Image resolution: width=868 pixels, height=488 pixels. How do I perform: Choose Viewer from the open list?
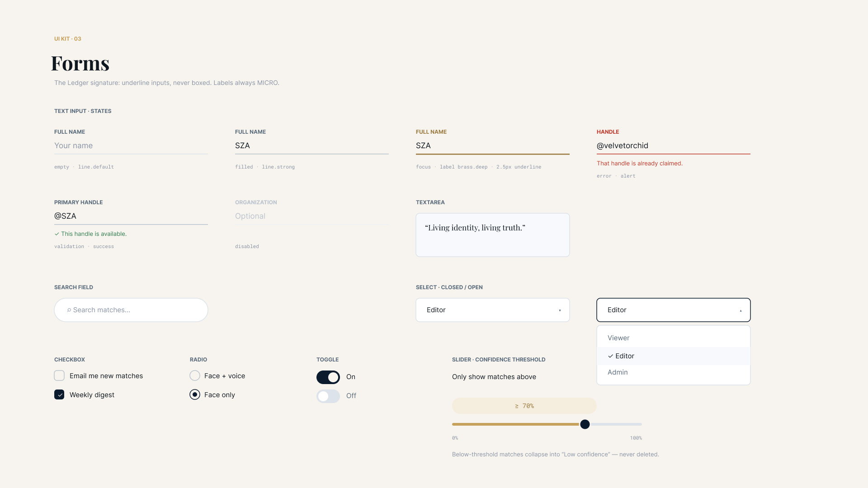click(674, 338)
